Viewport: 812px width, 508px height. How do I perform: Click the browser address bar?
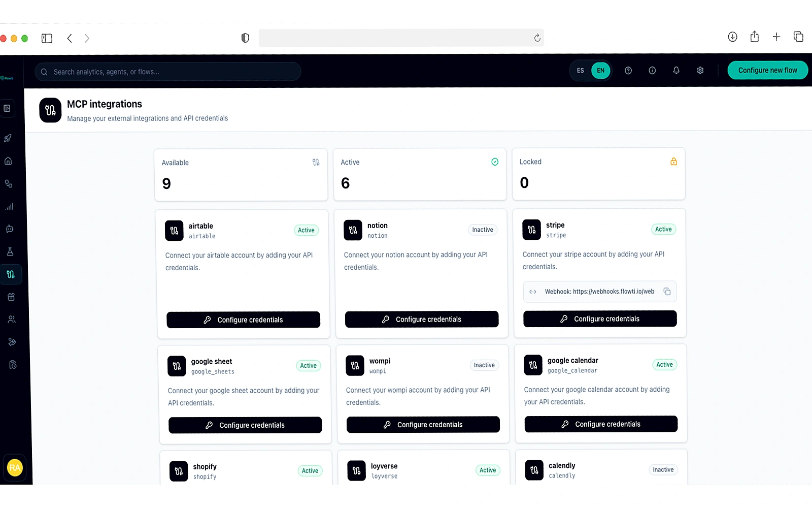pyautogui.click(x=401, y=38)
